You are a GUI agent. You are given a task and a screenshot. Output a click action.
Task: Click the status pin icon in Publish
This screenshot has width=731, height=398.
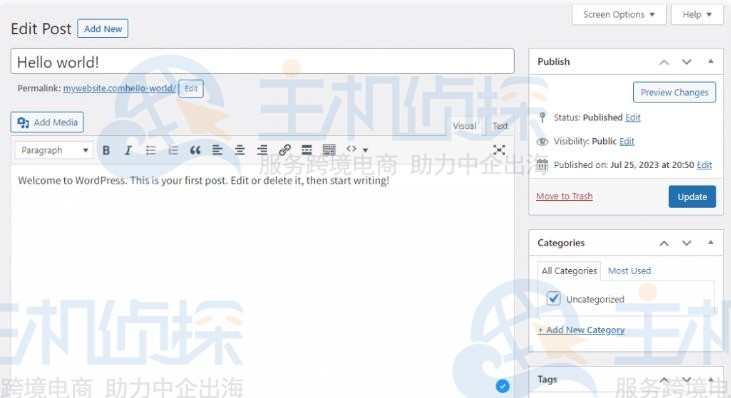click(542, 117)
